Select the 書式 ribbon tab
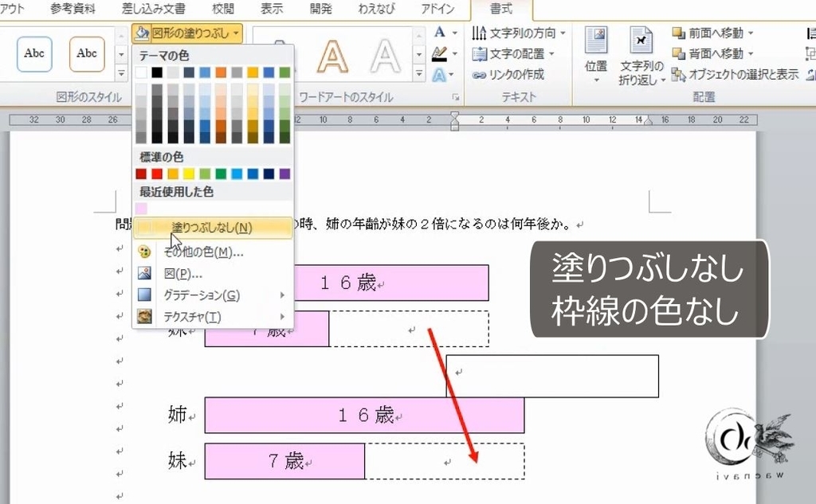 501,10
